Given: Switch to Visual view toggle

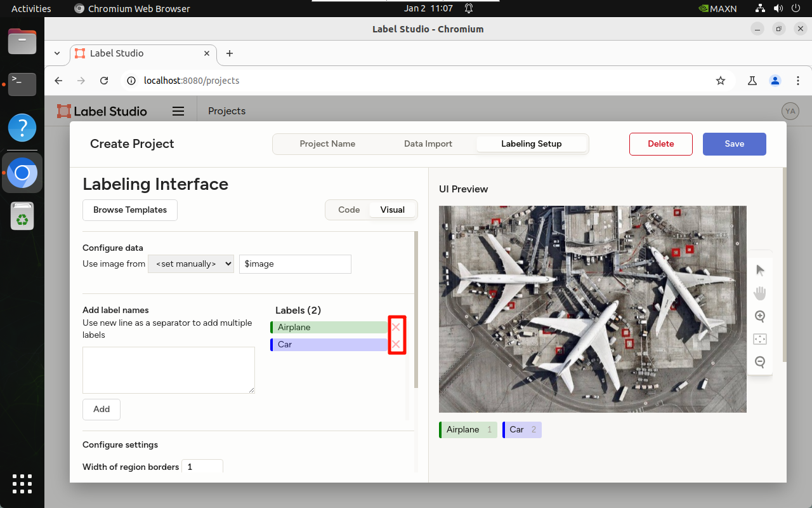Looking at the screenshot, I should tap(392, 210).
